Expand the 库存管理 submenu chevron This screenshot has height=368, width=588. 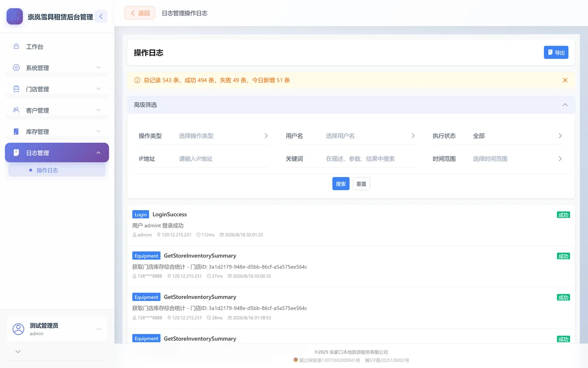pos(98,131)
